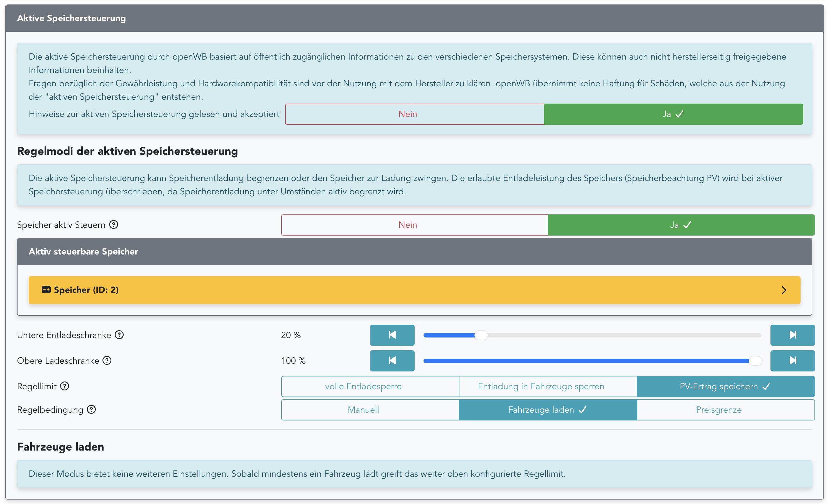832x504 pixels.
Task: Select Ja for Hinweise gelesen und akzeptiert
Action: pos(673,114)
